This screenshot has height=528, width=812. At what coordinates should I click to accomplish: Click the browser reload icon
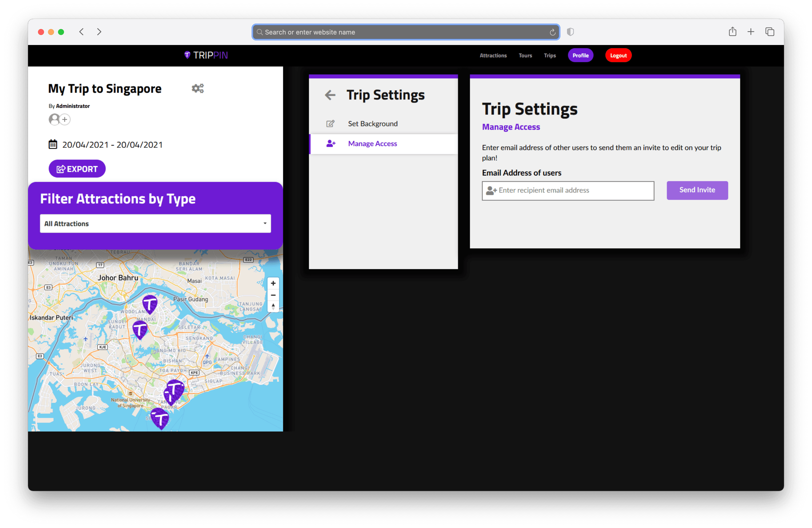552,32
